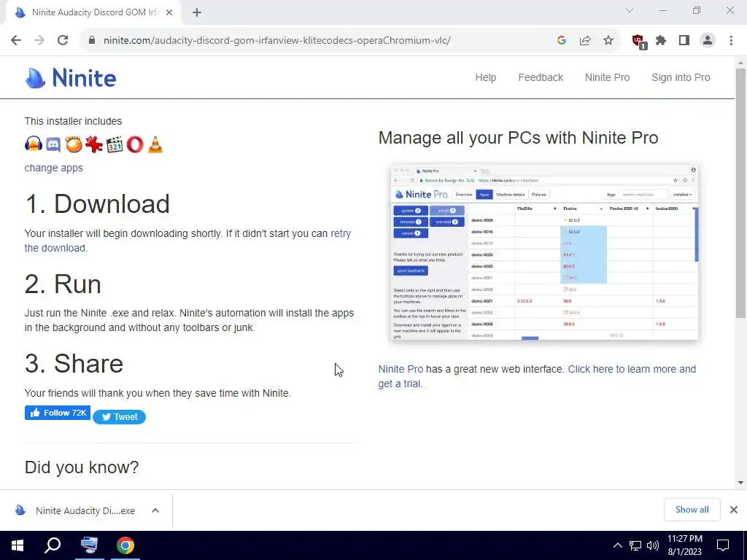Click the Chrome taskbar icon
The height and width of the screenshot is (560, 747).
click(x=125, y=545)
